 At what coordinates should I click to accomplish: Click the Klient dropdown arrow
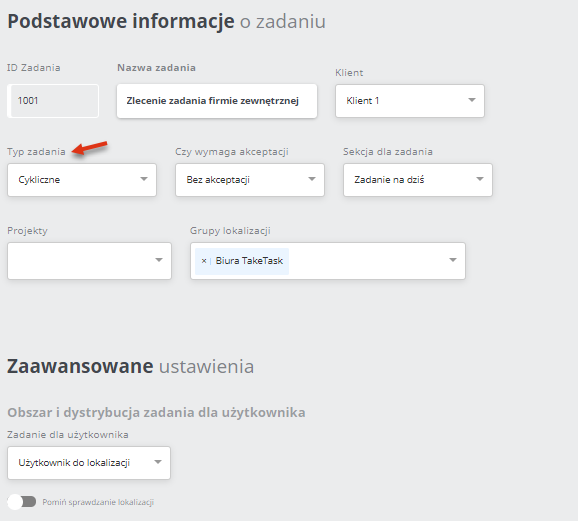[x=471, y=100]
